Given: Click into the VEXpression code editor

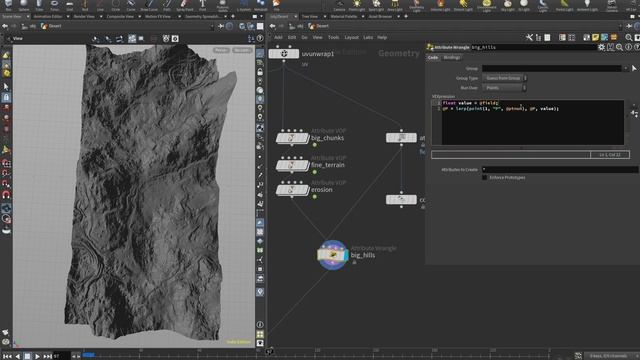Looking at the screenshot, I should coord(532,122).
